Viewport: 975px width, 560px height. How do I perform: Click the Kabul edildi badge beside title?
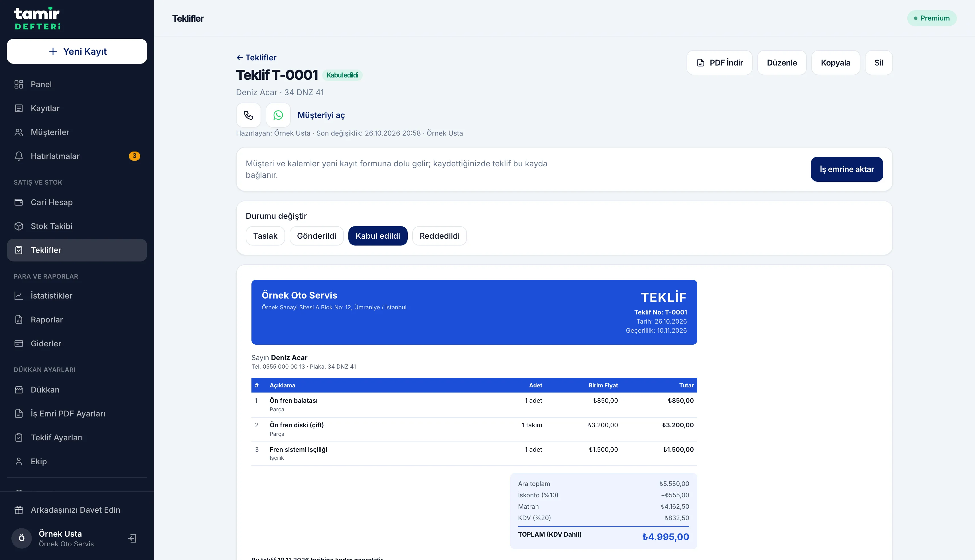pos(342,75)
